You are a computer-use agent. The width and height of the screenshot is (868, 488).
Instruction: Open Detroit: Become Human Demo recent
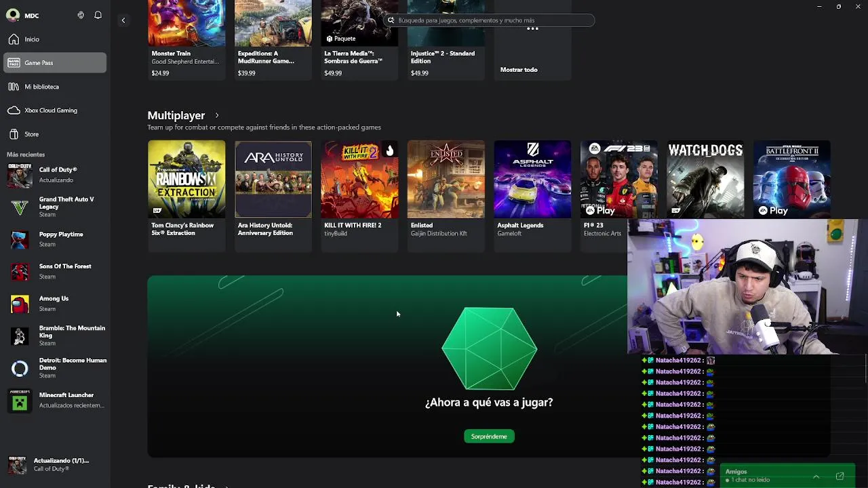point(55,368)
